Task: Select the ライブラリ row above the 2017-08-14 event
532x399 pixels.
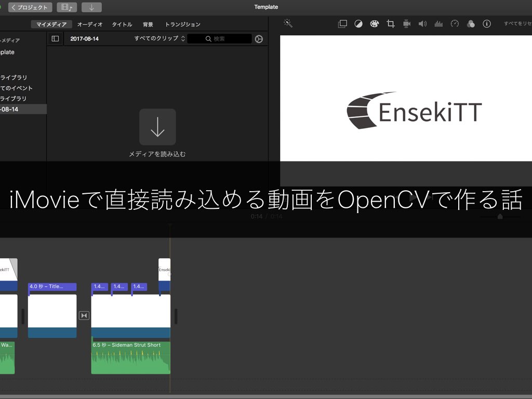Action: tap(23, 98)
